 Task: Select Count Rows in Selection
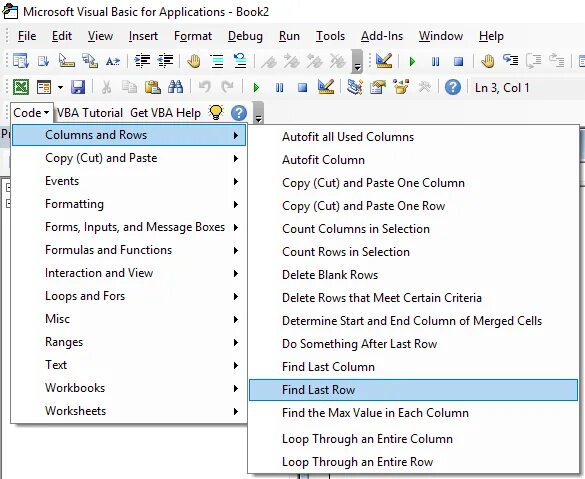tap(413, 252)
